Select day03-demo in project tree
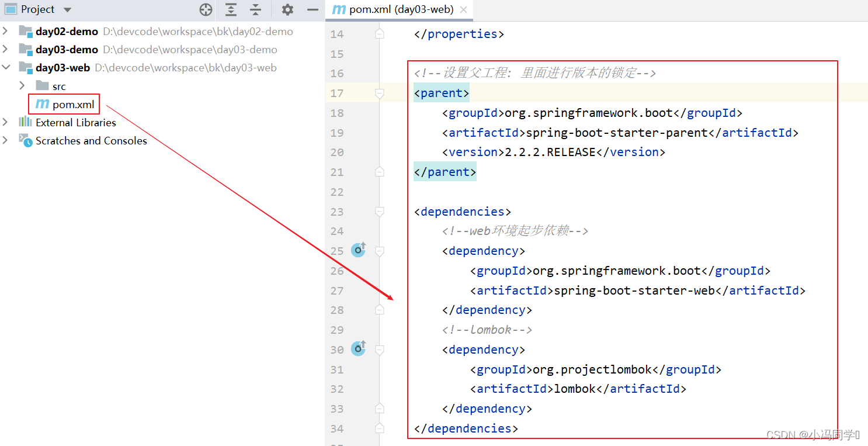868x446 pixels. coord(67,50)
